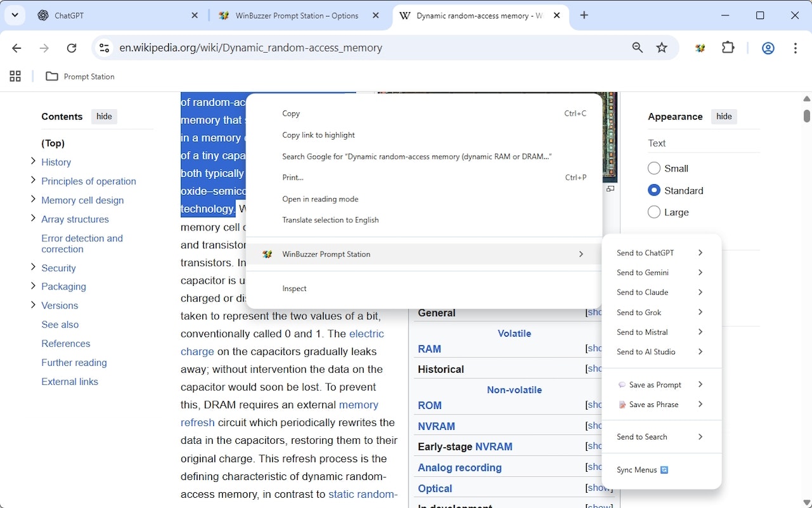The width and height of the screenshot is (812, 508).
Task: Close the Dynamic random-access memory tab
Action: click(x=557, y=15)
